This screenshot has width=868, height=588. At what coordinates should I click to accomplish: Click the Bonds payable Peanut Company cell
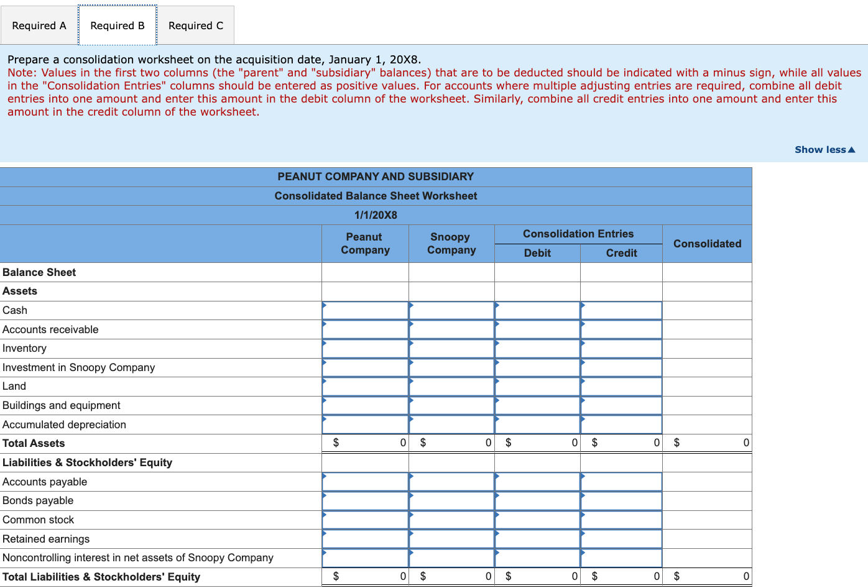[364, 500]
